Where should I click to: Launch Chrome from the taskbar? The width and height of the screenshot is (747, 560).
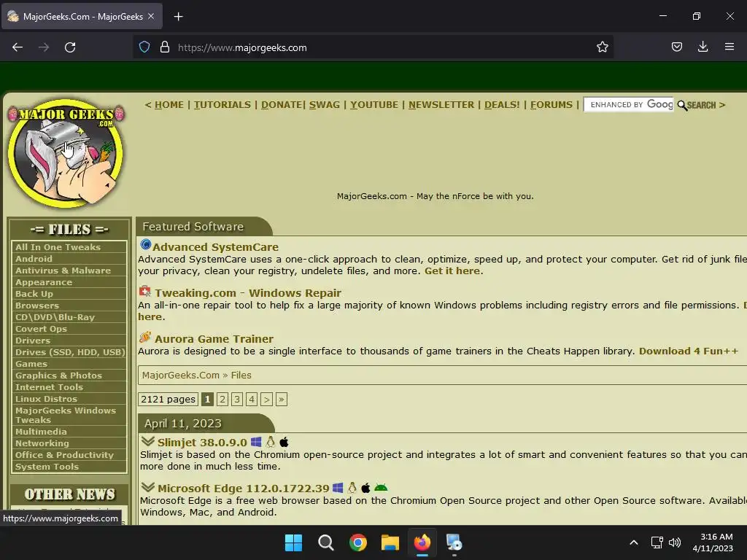(x=358, y=542)
